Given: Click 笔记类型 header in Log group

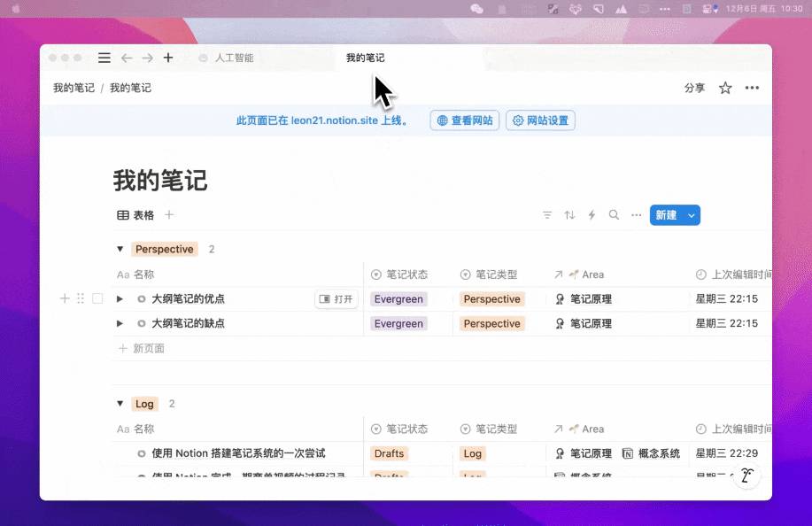Looking at the screenshot, I should point(489,429).
